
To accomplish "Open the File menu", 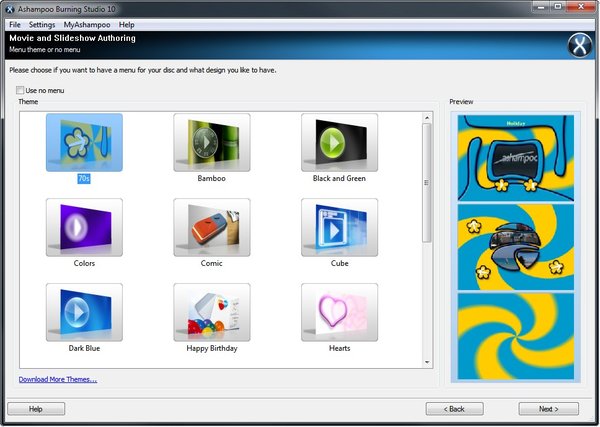I will click(14, 24).
